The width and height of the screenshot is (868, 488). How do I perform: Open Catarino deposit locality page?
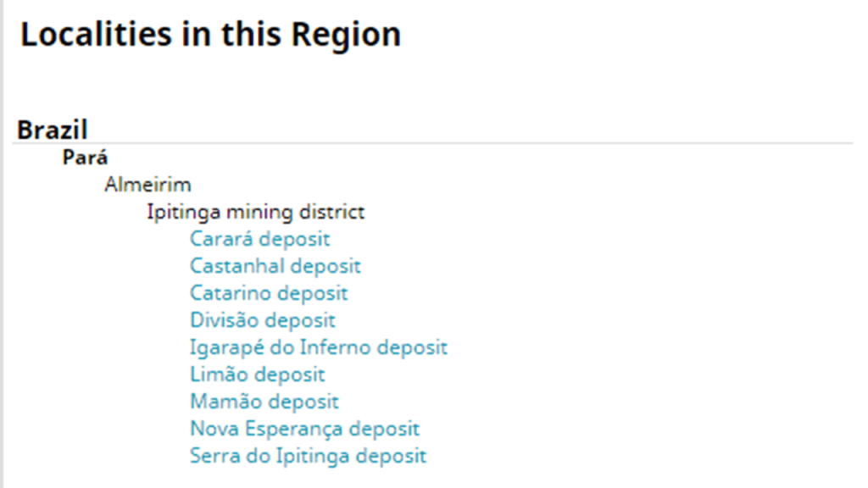[x=269, y=293]
